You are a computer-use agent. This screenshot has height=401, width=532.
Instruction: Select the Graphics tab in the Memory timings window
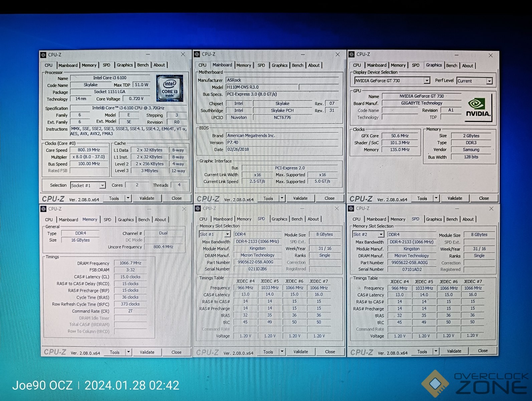point(126,220)
